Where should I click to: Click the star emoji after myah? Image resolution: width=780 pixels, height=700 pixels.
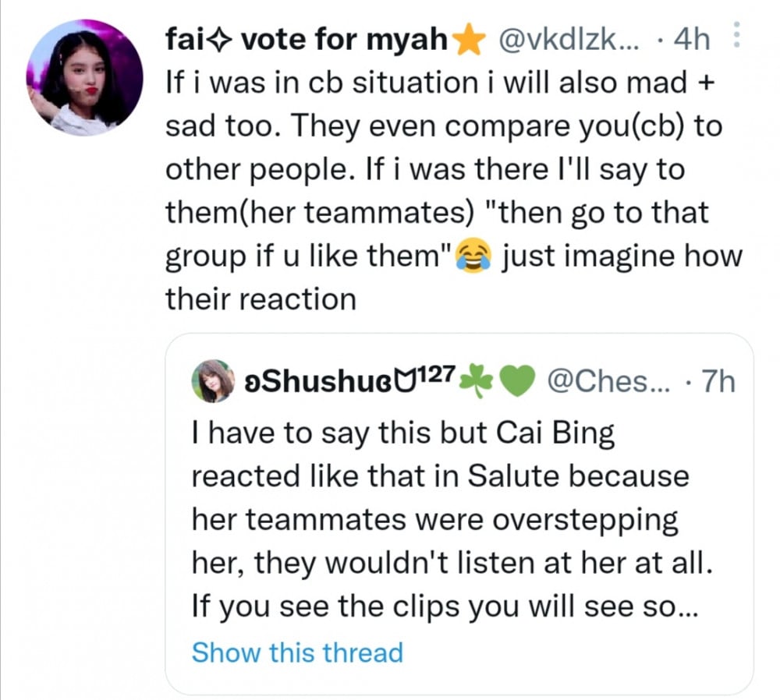coord(468,41)
